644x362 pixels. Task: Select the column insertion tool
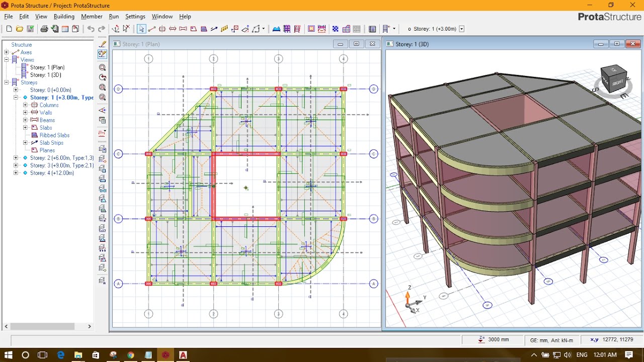pyautogui.click(x=163, y=29)
